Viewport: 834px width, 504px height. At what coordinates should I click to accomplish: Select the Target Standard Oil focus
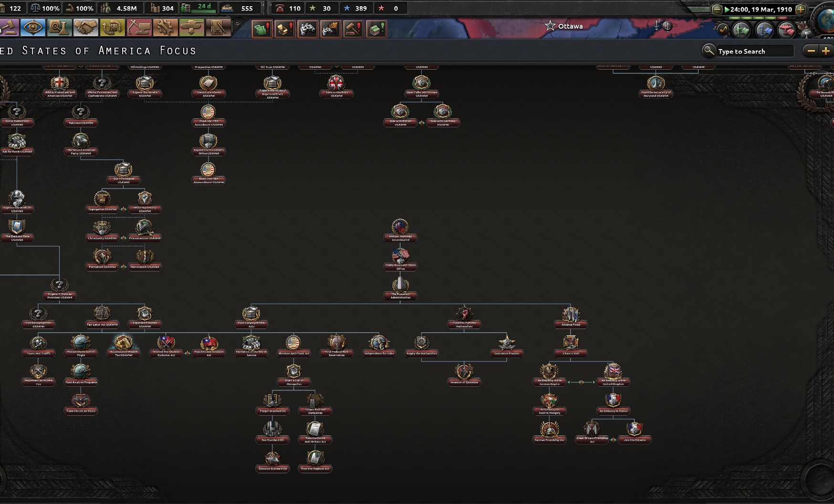[272, 403]
